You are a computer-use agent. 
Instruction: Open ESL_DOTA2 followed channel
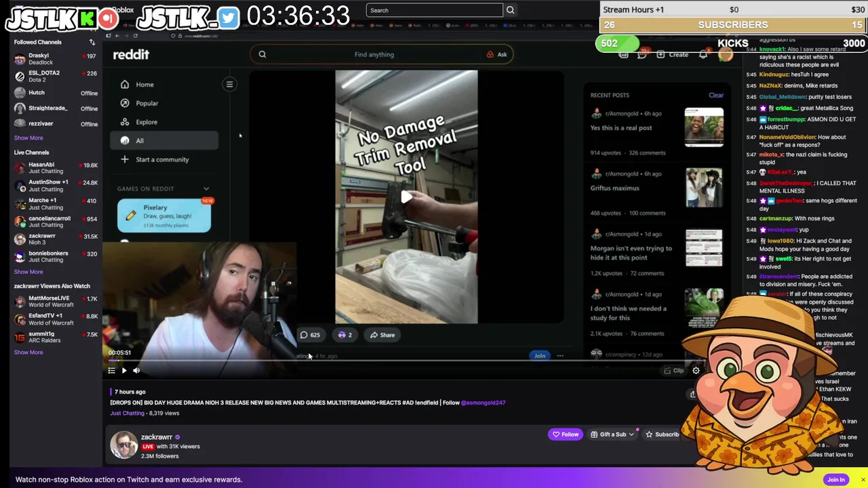click(56, 76)
